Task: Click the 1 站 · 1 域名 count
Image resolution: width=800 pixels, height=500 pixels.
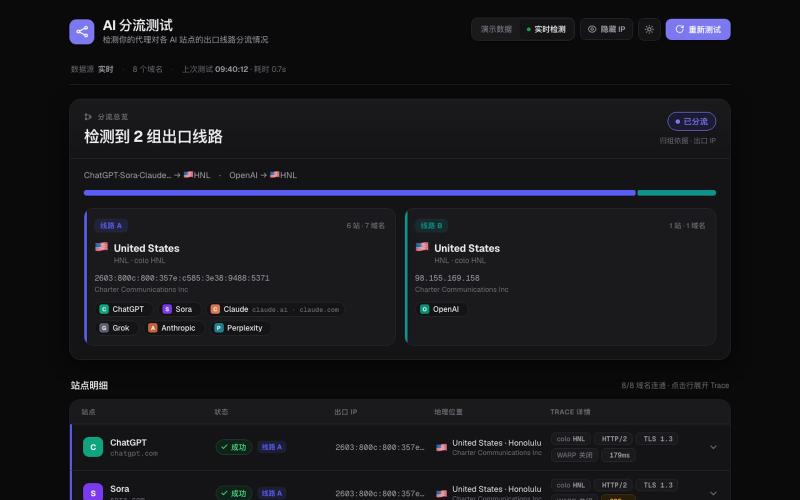Action: 687,226
